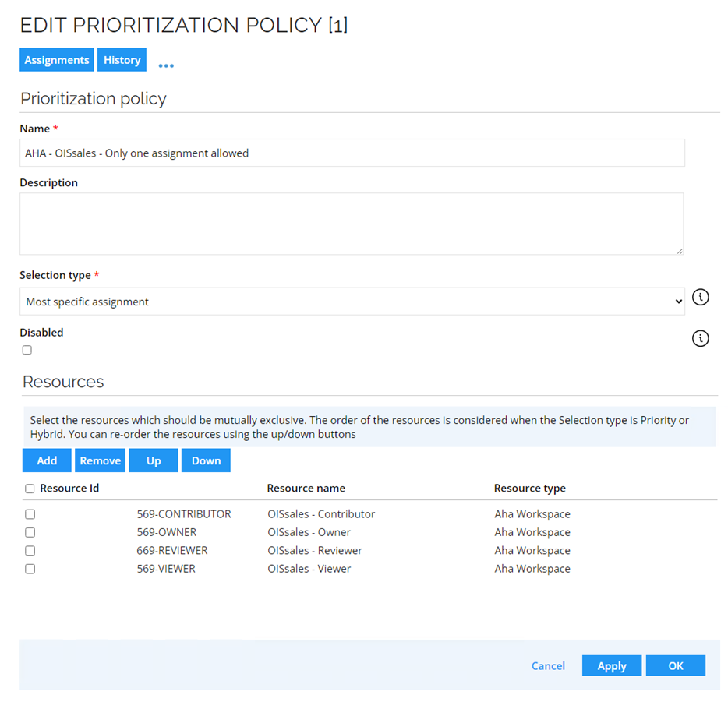Select all resources via header checkbox

(x=30, y=489)
